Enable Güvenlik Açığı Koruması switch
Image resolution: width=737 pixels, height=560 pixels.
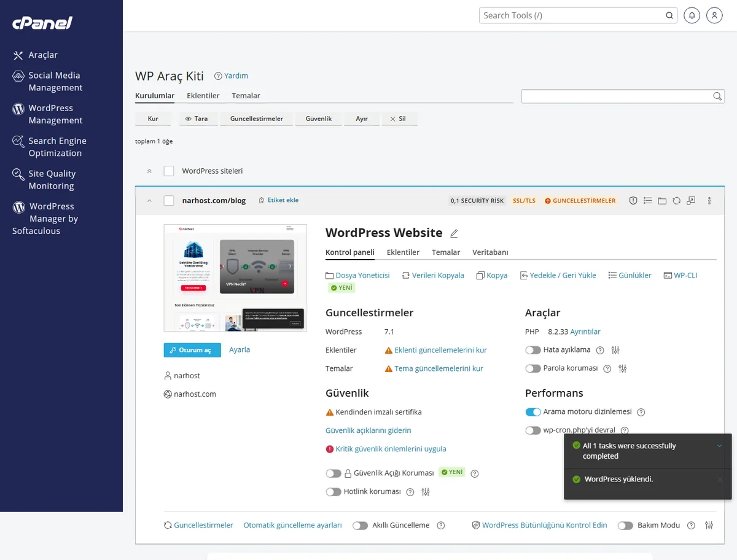click(333, 473)
